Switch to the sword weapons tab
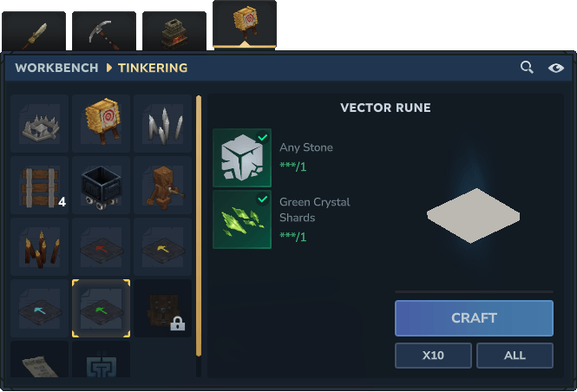 [x=34, y=31]
